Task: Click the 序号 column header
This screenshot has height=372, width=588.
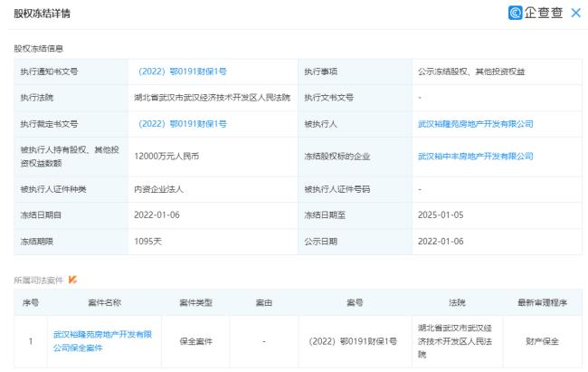Action: pyautogui.click(x=31, y=302)
